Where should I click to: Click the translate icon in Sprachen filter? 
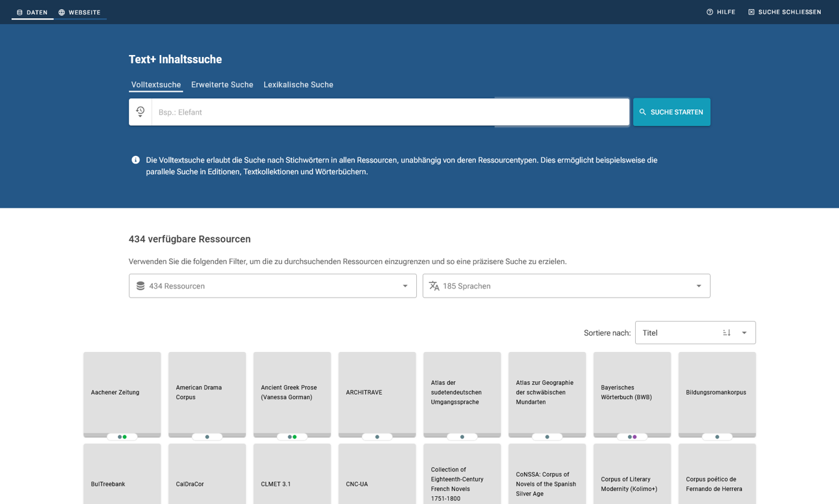click(x=434, y=286)
